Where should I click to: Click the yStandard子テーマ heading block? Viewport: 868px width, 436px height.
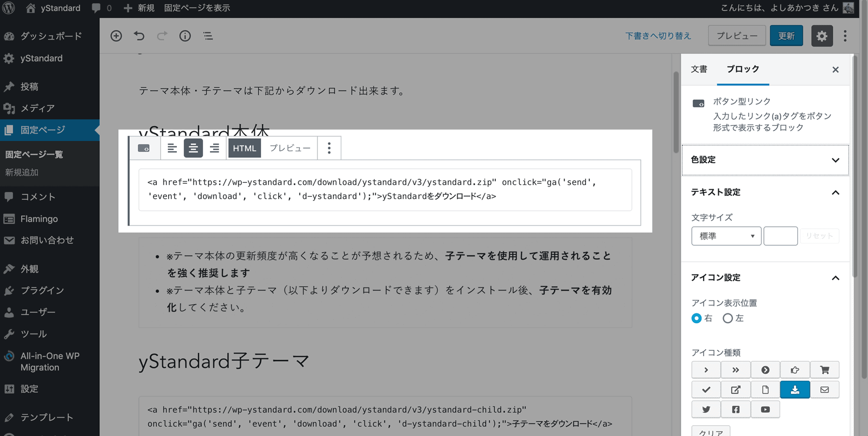click(224, 361)
